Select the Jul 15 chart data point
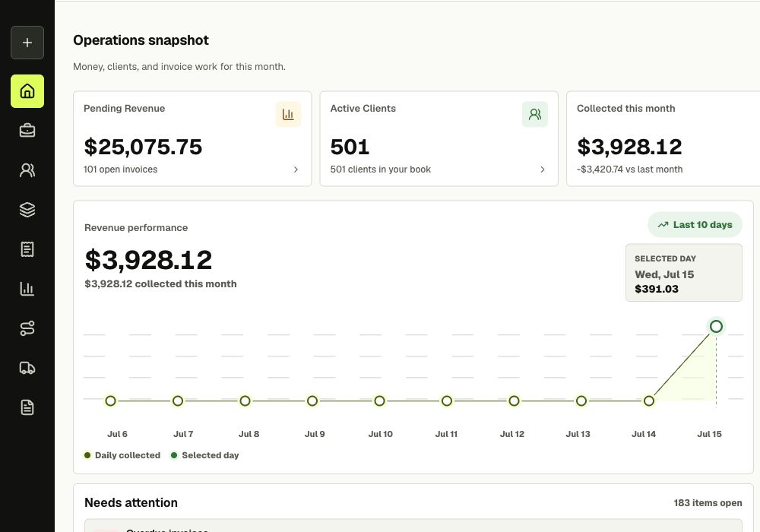 [716, 327]
